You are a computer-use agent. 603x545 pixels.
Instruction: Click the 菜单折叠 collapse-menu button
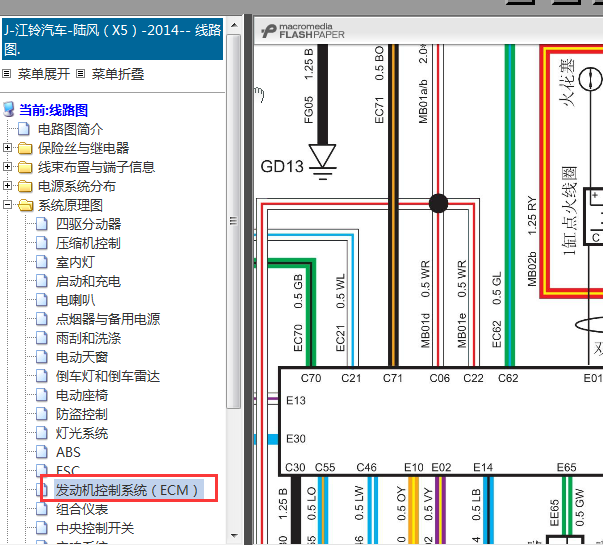pos(118,74)
